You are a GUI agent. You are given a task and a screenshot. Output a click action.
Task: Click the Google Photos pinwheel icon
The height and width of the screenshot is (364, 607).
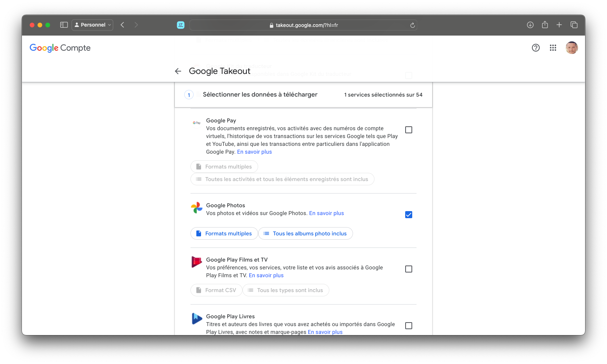[x=197, y=208]
